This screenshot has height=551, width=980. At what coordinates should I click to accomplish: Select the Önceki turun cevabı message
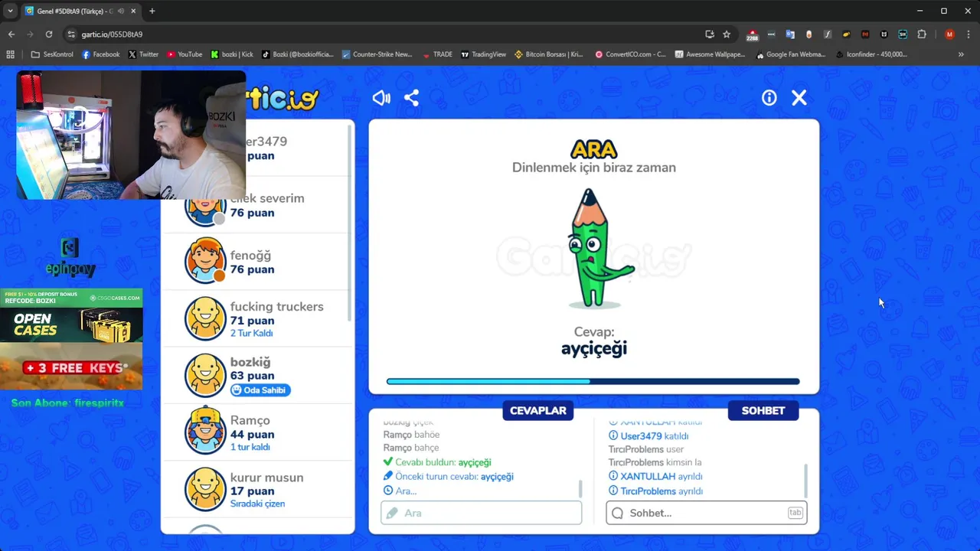(x=449, y=476)
